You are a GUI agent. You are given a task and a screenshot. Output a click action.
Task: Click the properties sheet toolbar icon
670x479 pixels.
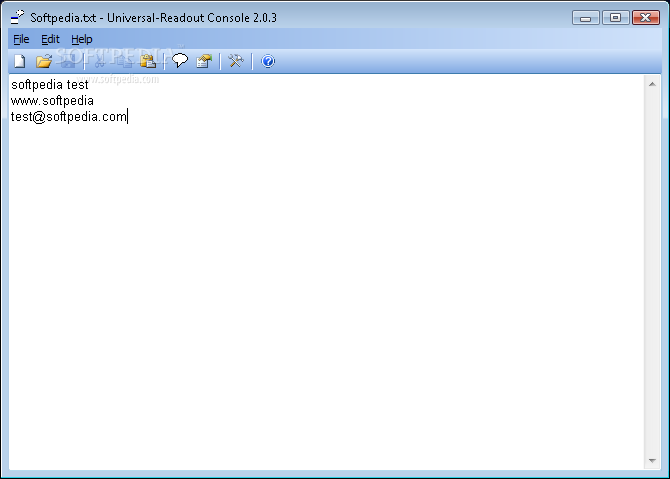204,61
